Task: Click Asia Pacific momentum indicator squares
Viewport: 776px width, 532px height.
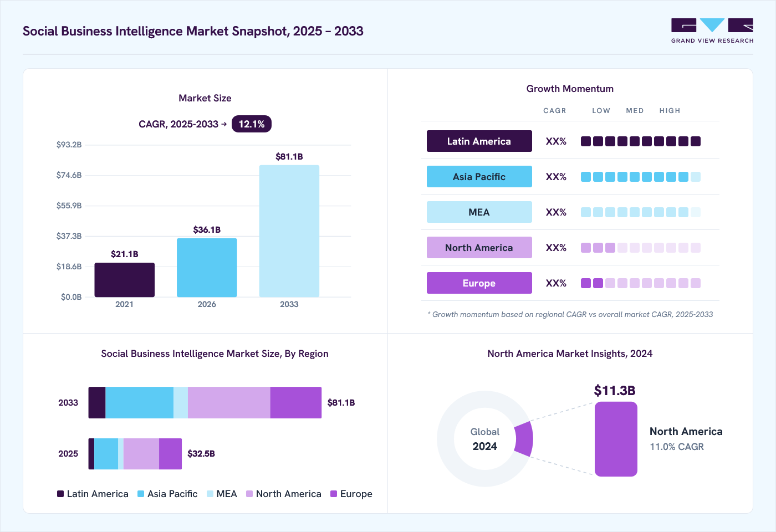Action: (x=641, y=177)
